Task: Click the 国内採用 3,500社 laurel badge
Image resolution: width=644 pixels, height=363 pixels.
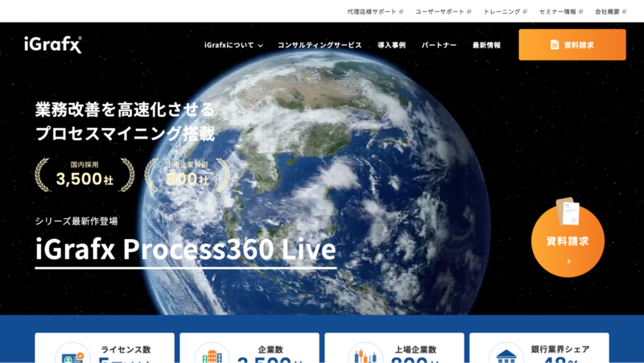Action: (85, 175)
